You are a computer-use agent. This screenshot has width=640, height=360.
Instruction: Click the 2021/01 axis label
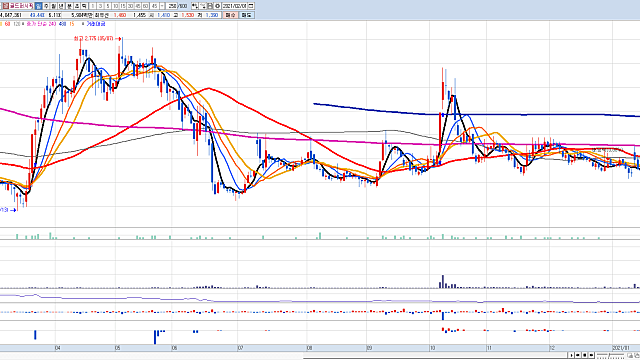[620, 348]
